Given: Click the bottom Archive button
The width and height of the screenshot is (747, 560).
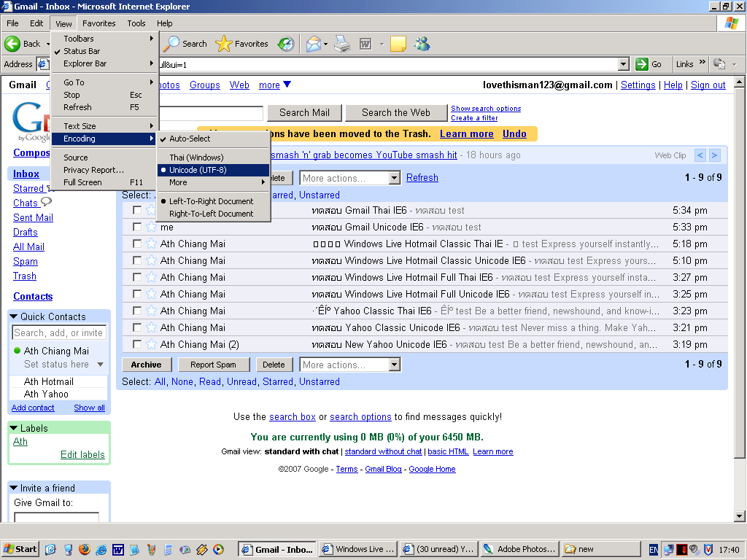Looking at the screenshot, I should [146, 365].
